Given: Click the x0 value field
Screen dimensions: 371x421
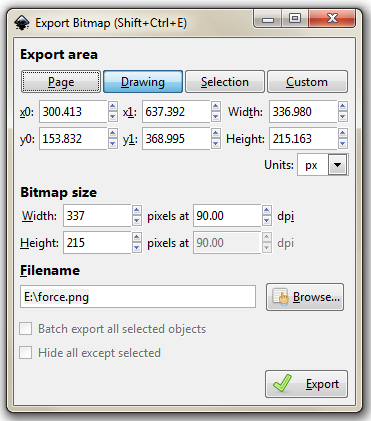Looking at the screenshot, I should tap(73, 112).
